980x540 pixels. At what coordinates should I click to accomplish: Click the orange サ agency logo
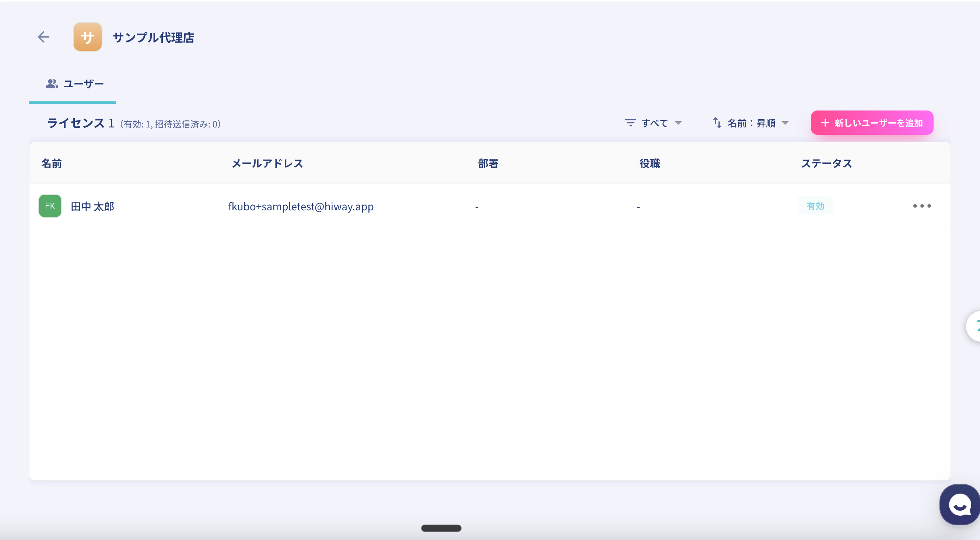click(x=88, y=37)
